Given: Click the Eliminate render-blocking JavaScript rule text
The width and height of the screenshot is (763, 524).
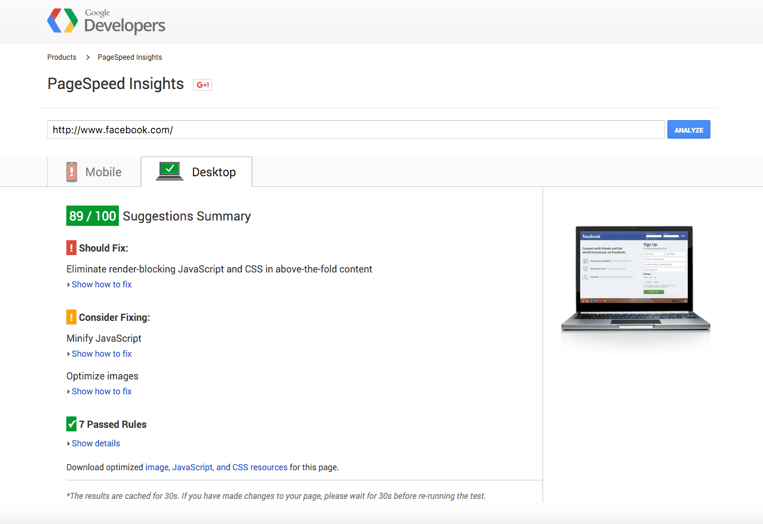Looking at the screenshot, I should (x=219, y=269).
